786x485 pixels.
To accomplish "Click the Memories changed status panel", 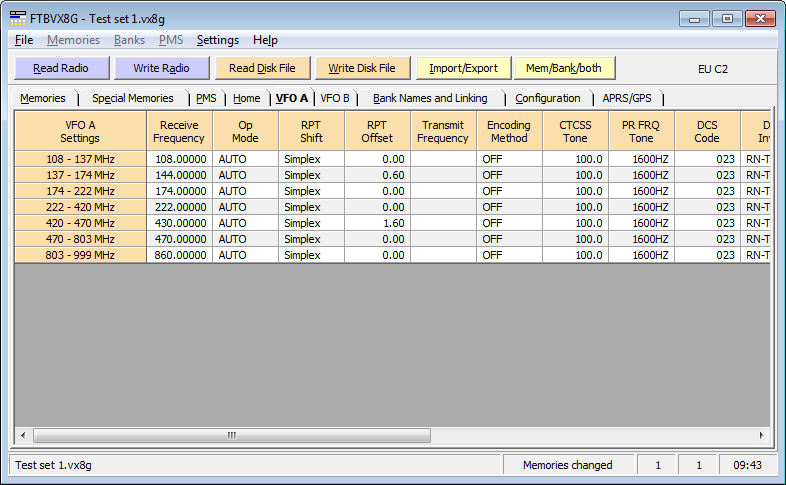I will tap(568, 465).
